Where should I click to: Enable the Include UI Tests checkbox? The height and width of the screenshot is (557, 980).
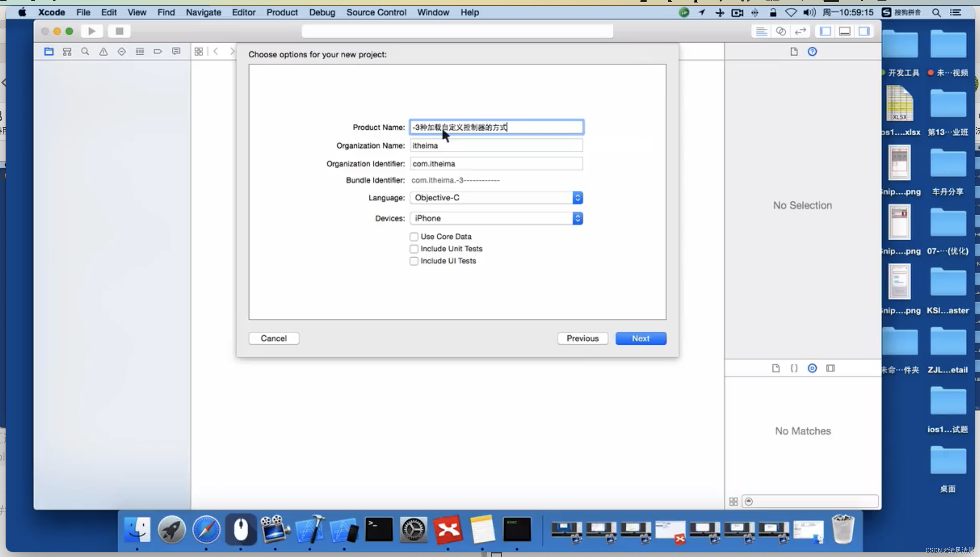414,261
